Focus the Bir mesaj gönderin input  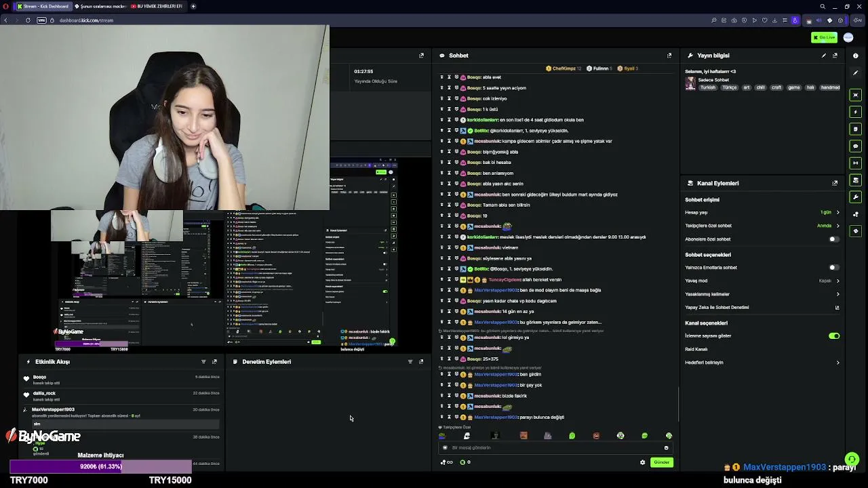[556, 447]
